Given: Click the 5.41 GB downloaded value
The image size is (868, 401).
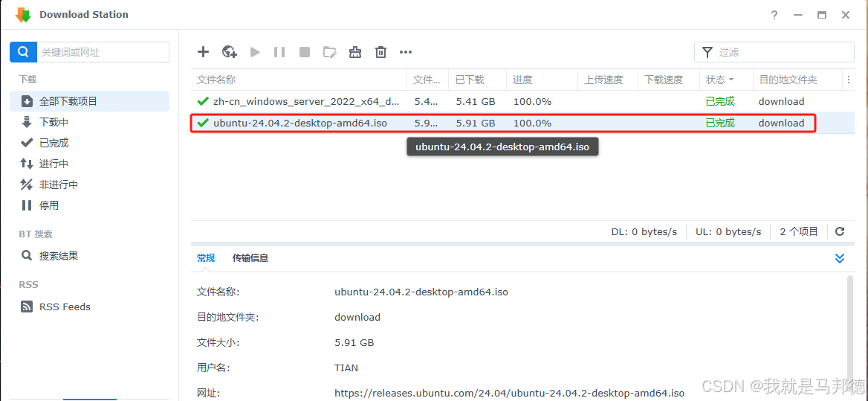Looking at the screenshot, I should point(476,101).
